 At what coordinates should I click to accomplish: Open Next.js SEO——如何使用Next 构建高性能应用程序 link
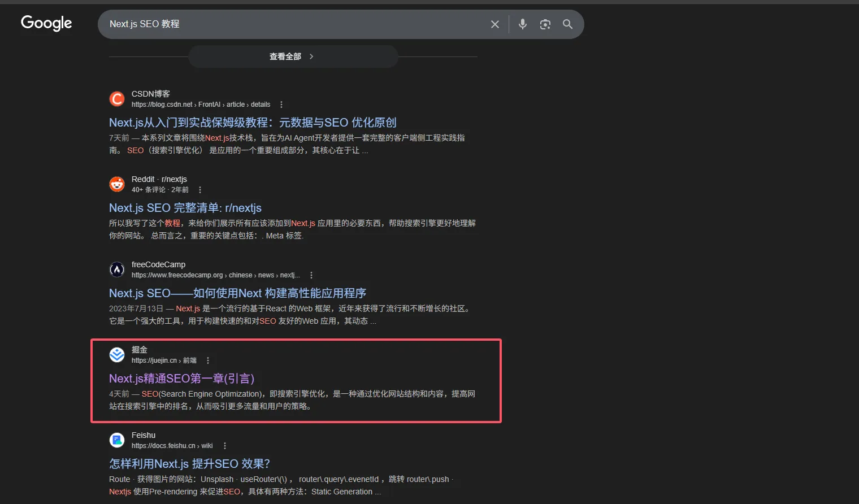pos(237,293)
